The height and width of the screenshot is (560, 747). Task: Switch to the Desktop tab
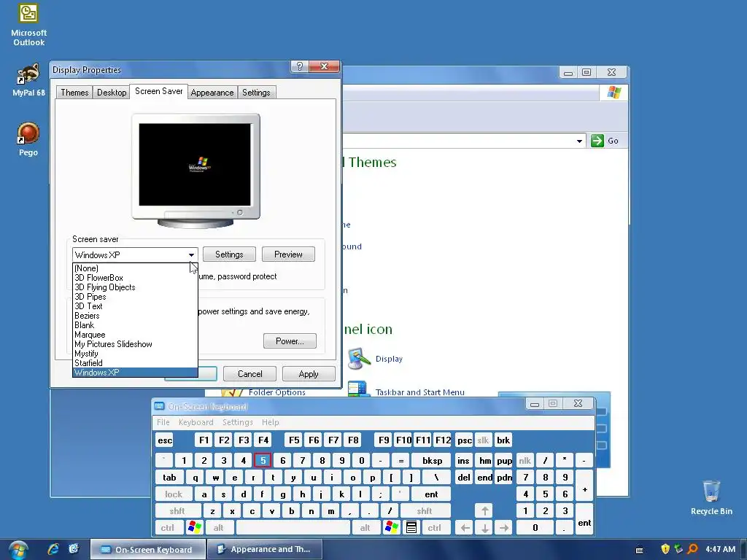[x=112, y=93]
